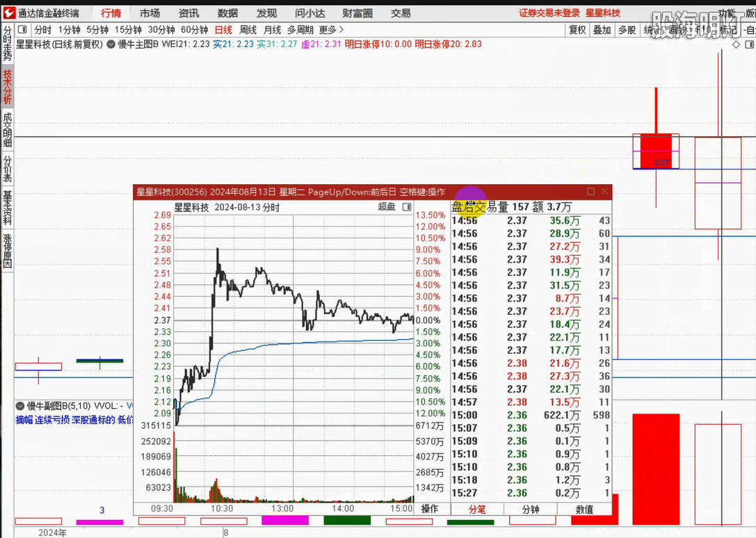Image resolution: width=756 pixels, height=538 pixels.
Task: Open the 成交明细 sidebar tab
Action: (7, 130)
